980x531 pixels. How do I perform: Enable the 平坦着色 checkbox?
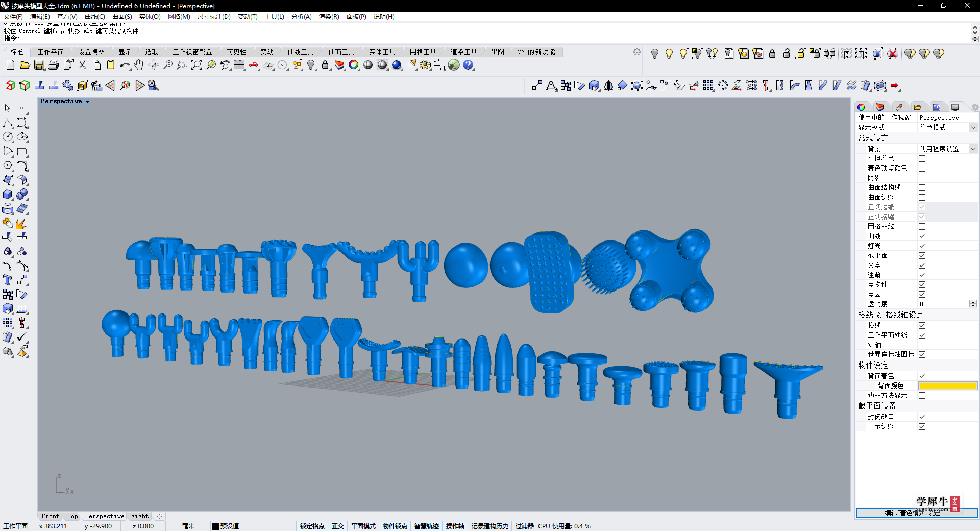(x=922, y=158)
